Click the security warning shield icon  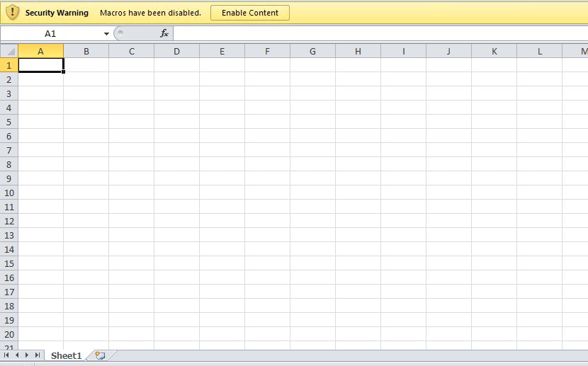[12, 12]
